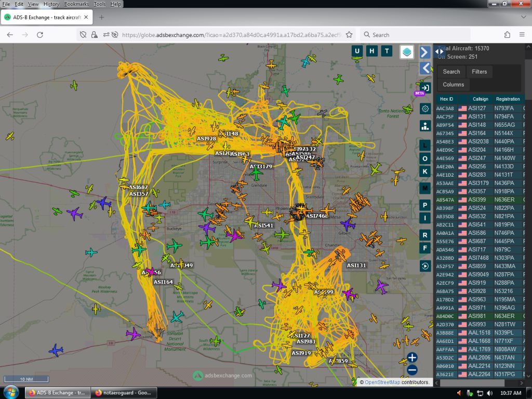Click the right chevron arrow button

425,52
